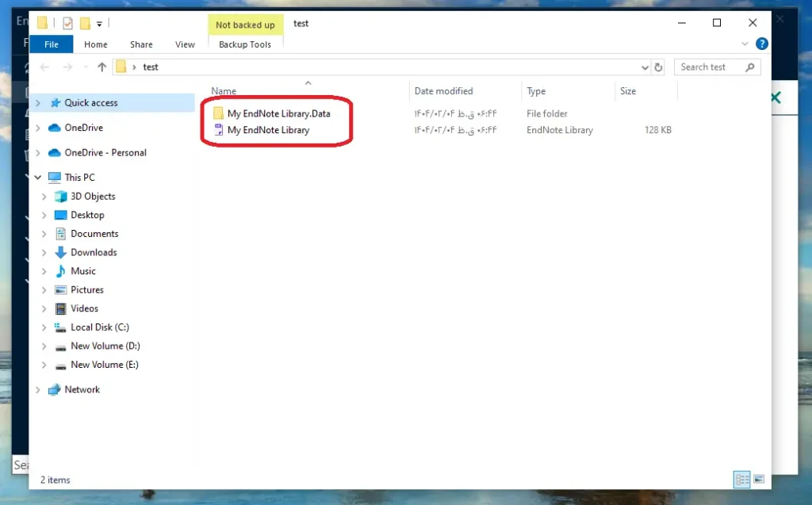Click the green X icon in EndNote window

pyautogui.click(x=776, y=98)
